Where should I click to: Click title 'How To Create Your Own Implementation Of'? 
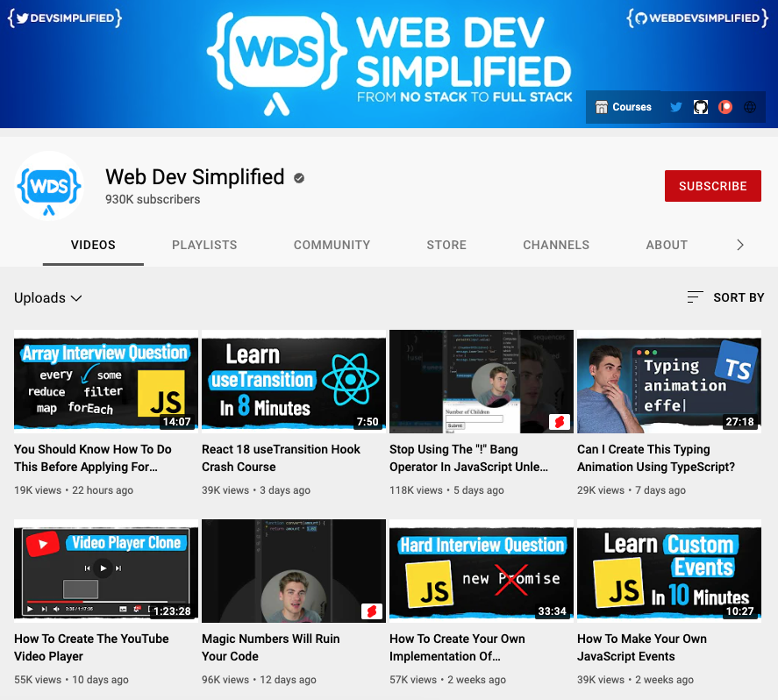click(457, 647)
